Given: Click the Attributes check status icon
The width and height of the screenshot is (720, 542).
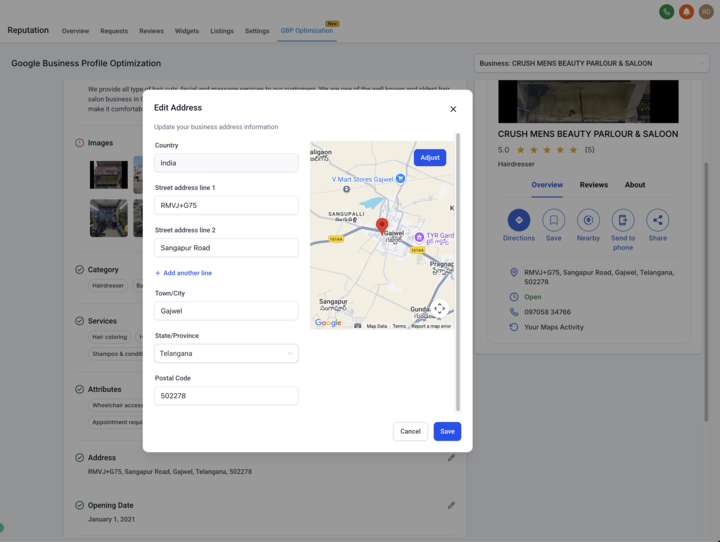Looking at the screenshot, I should [x=79, y=389].
